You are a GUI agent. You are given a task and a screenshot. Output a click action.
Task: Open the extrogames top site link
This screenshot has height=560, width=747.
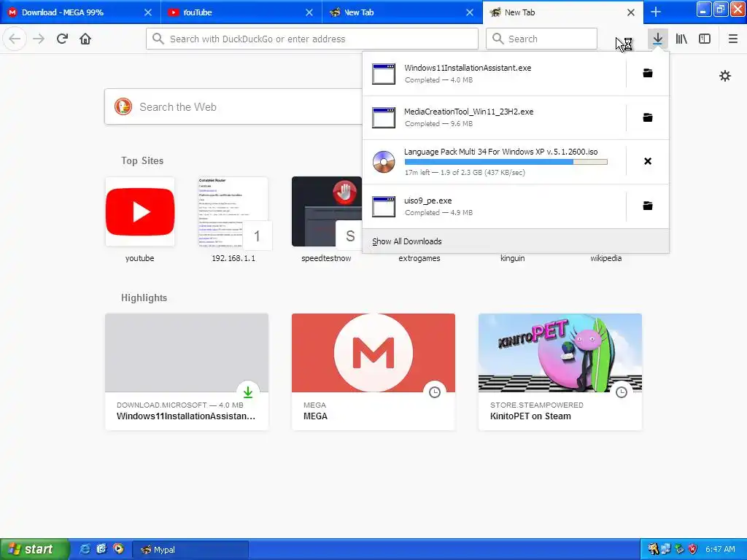(419, 258)
